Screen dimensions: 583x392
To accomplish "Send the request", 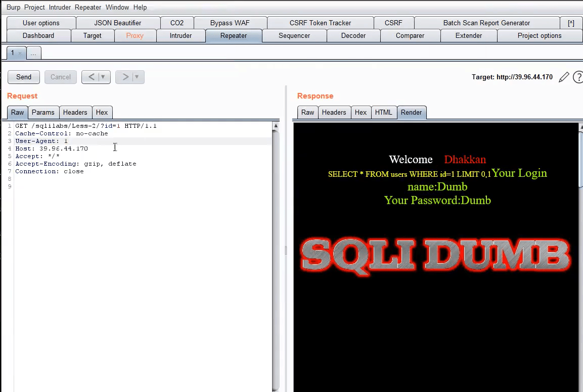I will [x=24, y=77].
